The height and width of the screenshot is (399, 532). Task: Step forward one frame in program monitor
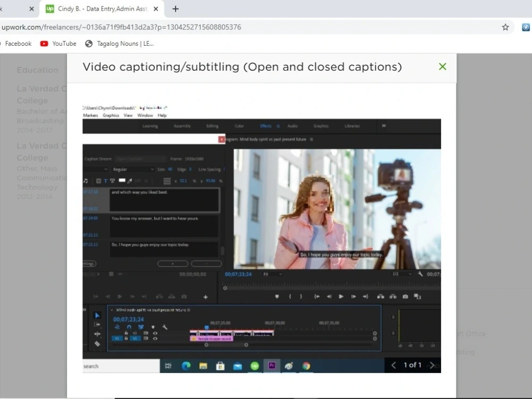tap(353, 296)
